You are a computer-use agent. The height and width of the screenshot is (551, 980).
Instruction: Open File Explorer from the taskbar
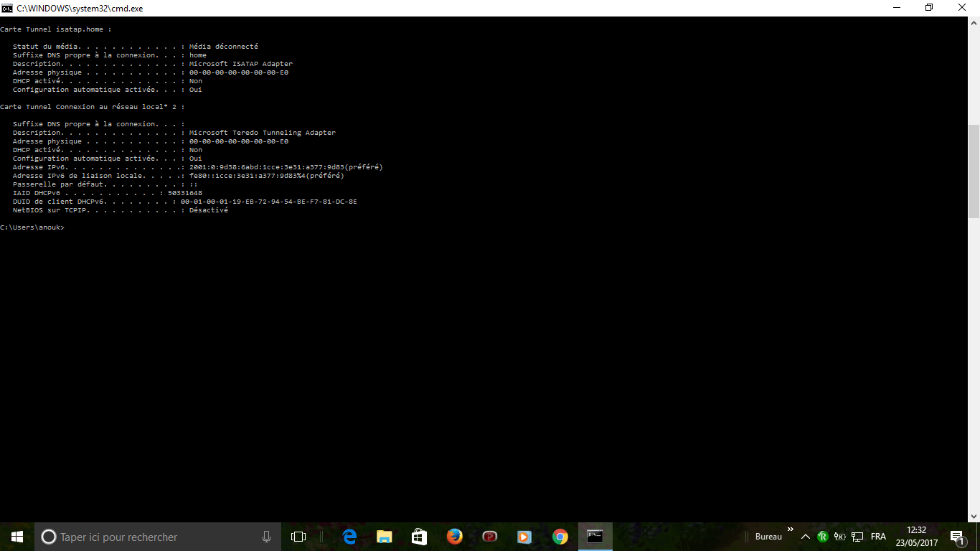tap(385, 537)
